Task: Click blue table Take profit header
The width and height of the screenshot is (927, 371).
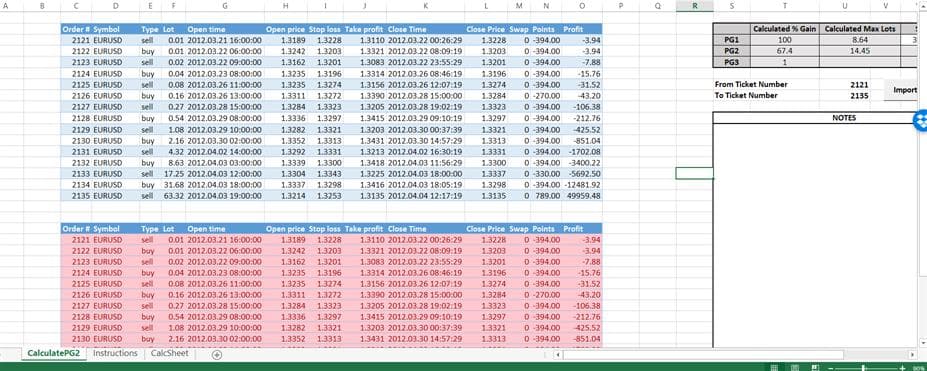Action: (x=365, y=29)
